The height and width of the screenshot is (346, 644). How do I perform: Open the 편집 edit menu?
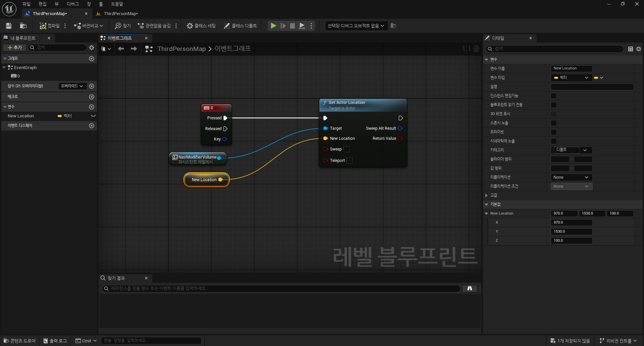coord(43,4)
